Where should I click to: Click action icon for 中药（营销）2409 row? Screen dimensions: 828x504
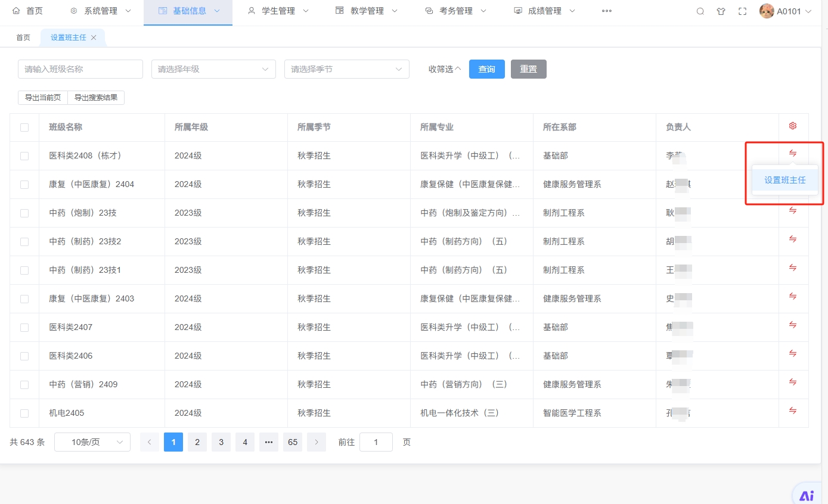tap(793, 382)
